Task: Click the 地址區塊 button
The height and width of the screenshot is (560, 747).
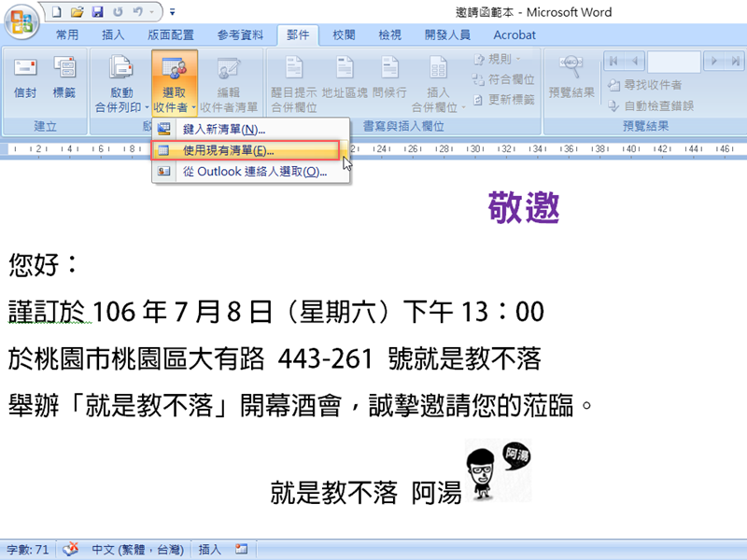Action: [345, 78]
